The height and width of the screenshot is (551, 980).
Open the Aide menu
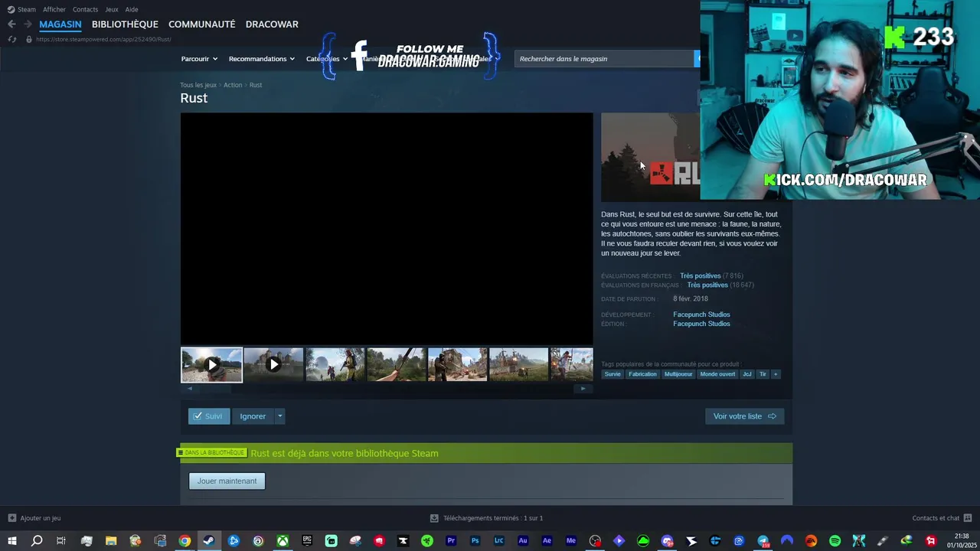point(132,9)
